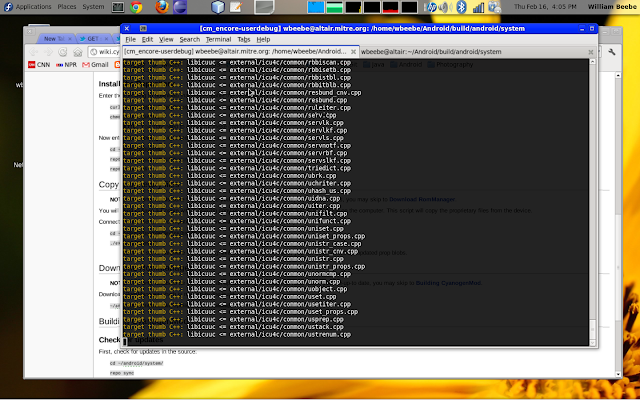Switch to Chrome's GET tab
The image size is (640, 400).
92,39
